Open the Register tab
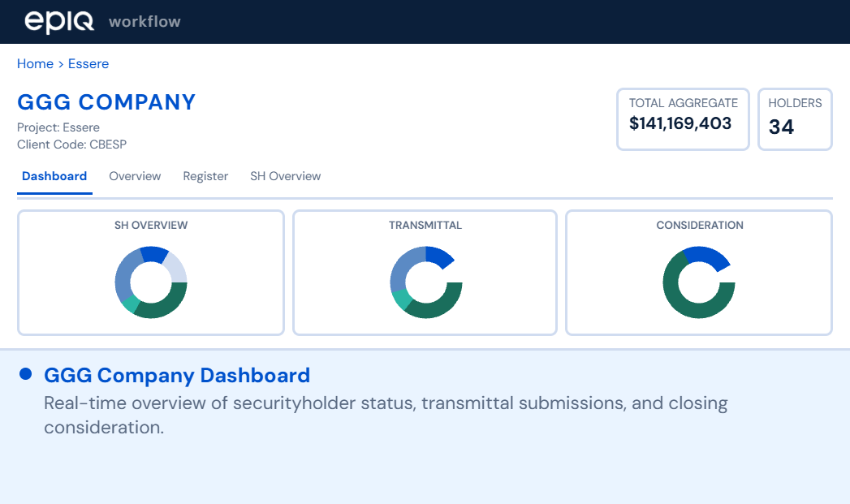This screenshot has width=850, height=504. pos(205,176)
